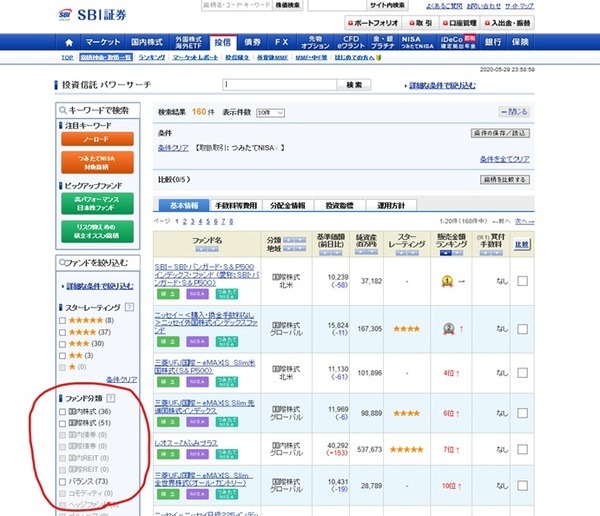Click the gold rank 1 medal icon
Screen dimensions: 600x516
(x=447, y=281)
